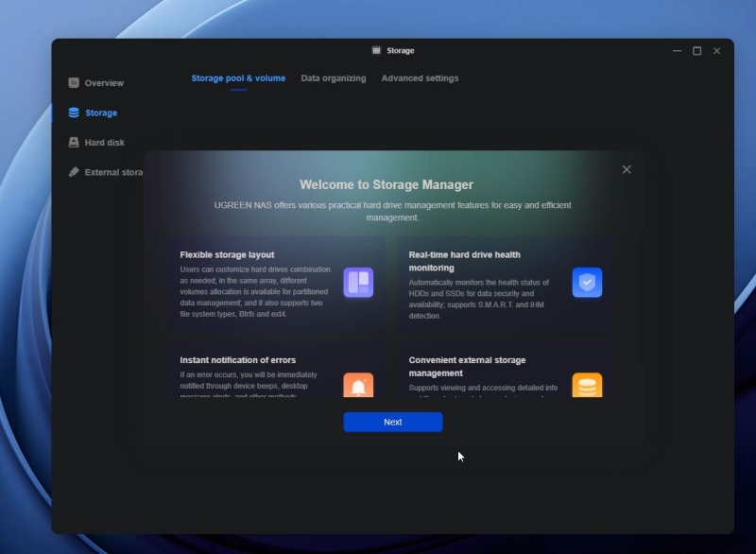
Task: Click the Storage app icon in title bar
Action: coord(376,51)
